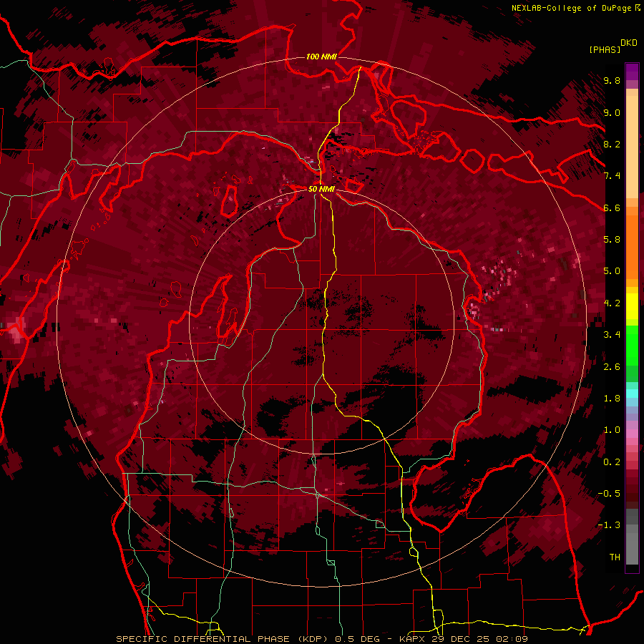Click the 8.2 scale label
The height and width of the screenshot is (644, 644).
tap(612, 144)
